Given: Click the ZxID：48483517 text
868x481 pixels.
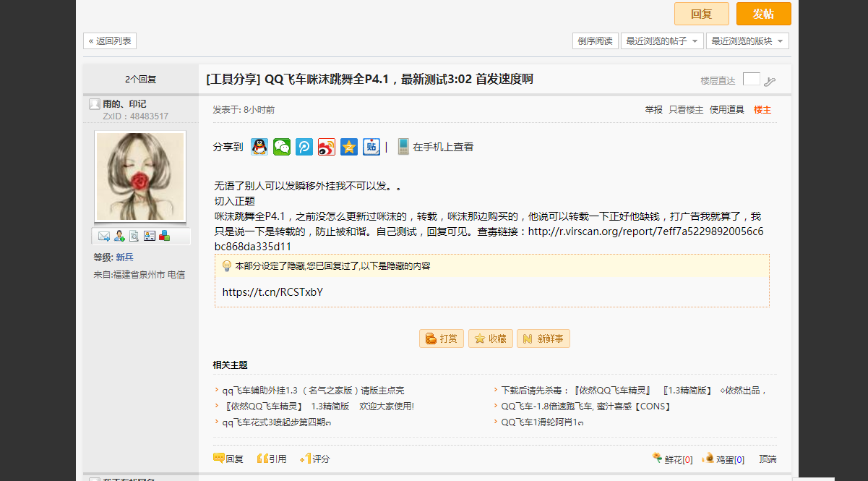Looking at the screenshot, I should [x=135, y=116].
